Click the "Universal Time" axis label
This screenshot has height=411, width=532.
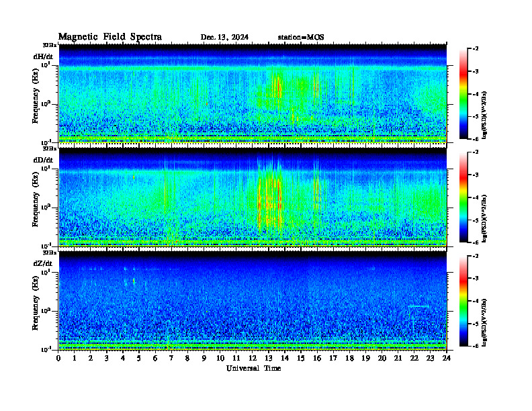tap(253, 368)
